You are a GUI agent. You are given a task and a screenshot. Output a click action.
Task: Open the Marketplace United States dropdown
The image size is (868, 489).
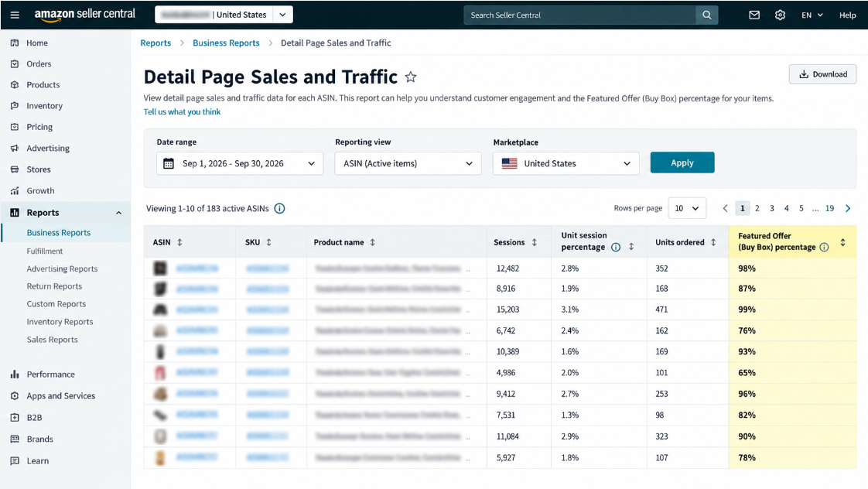[566, 163]
